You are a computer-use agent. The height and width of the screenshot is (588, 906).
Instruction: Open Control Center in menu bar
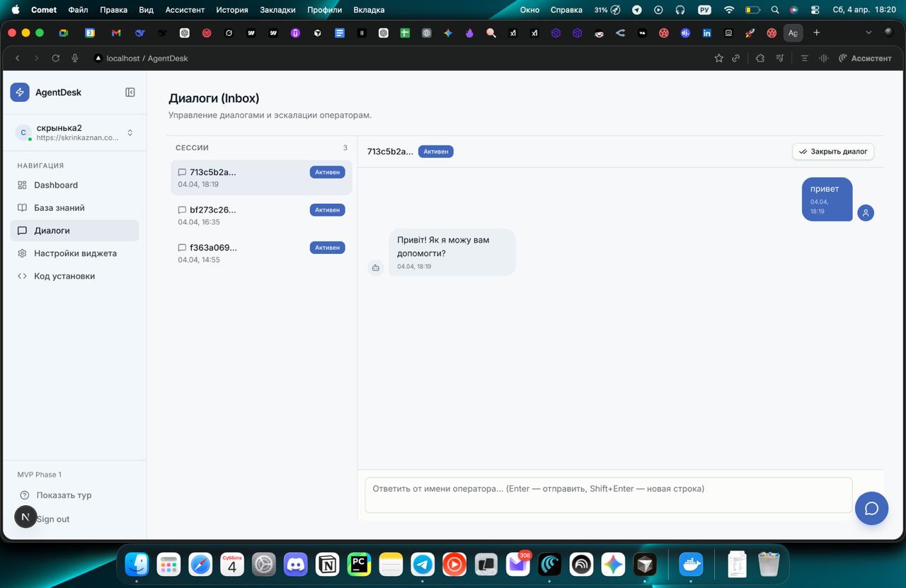coord(815,10)
